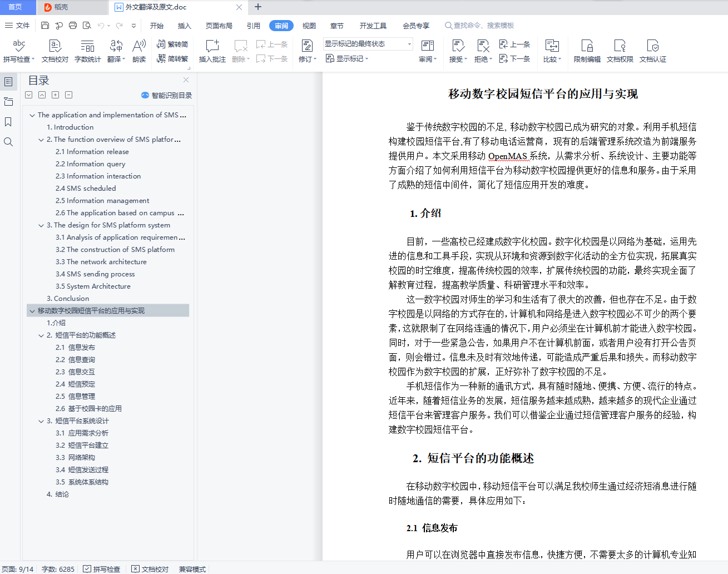728x574 pixels.
Task: Click 页面: 9/14 page indicator
Action: [18, 569]
